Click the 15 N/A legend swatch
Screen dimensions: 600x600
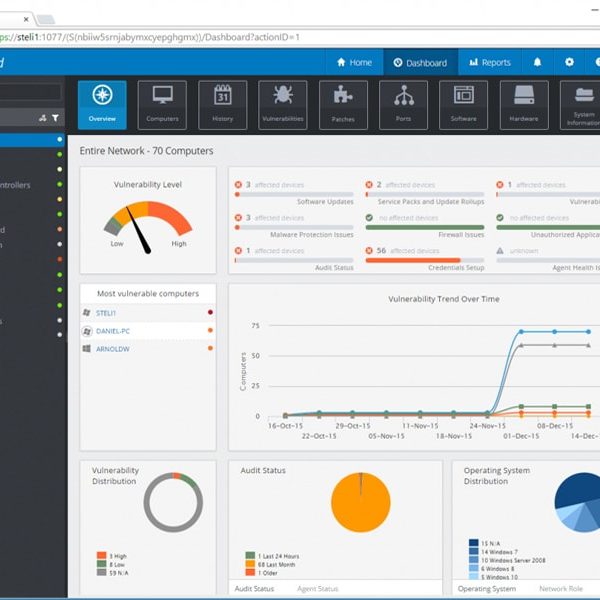[474, 543]
